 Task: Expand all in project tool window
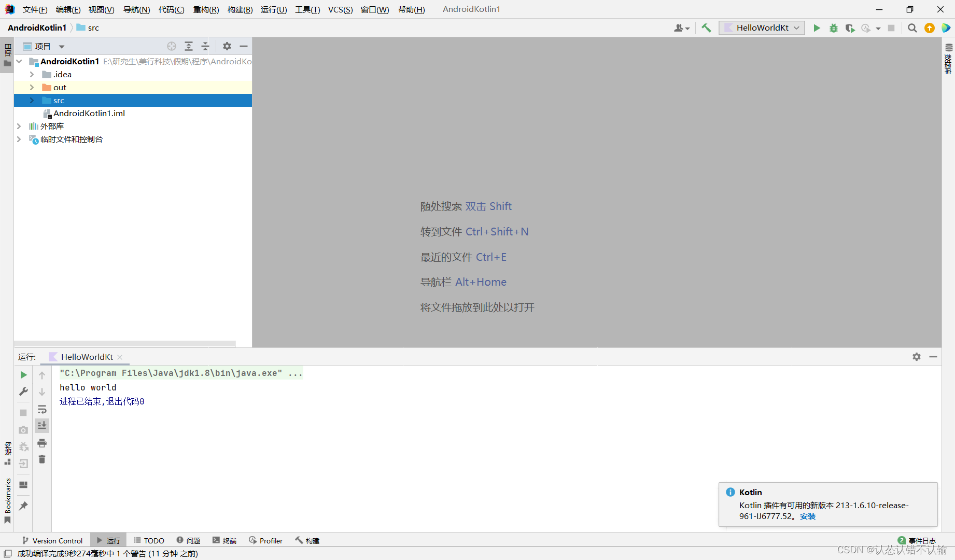tap(189, 46)
